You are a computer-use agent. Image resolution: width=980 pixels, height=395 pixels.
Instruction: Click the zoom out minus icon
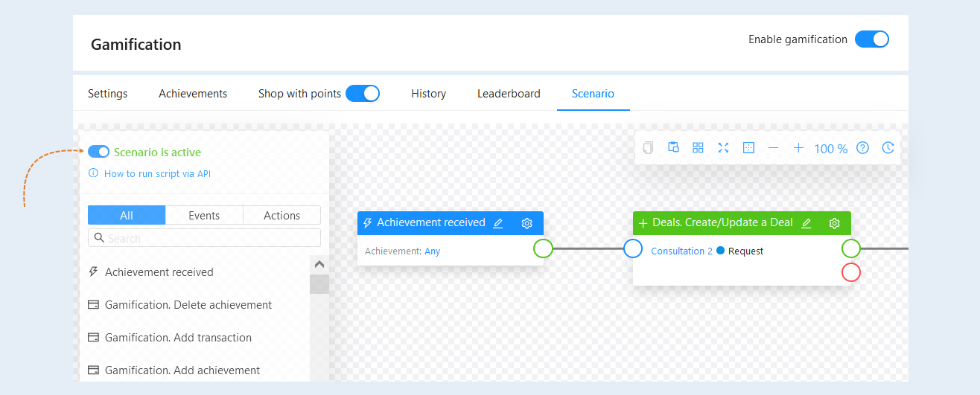(773, 148)
